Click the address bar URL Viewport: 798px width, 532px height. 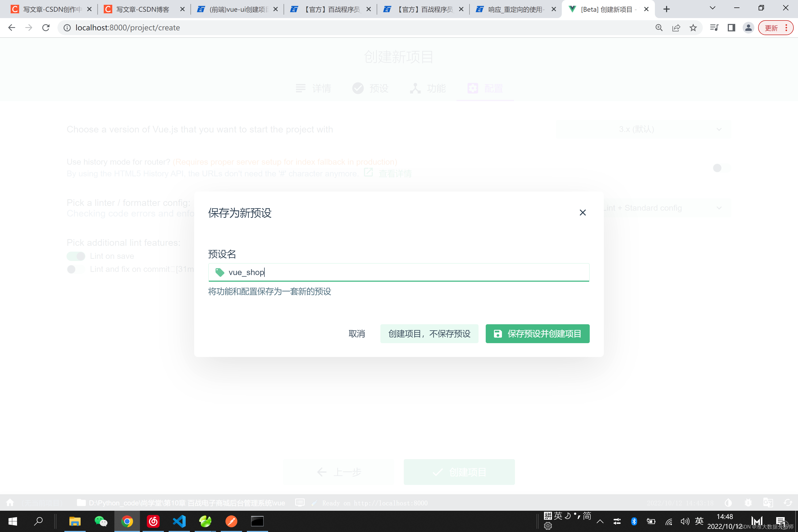128,28
